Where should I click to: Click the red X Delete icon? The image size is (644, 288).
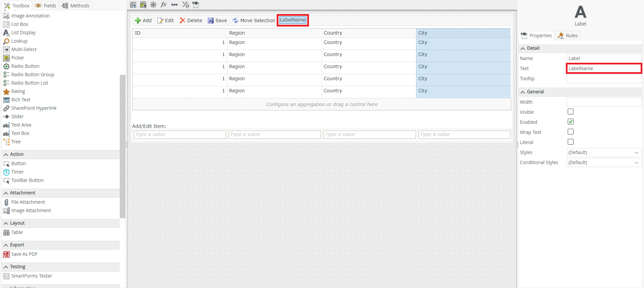pos(182,20)
